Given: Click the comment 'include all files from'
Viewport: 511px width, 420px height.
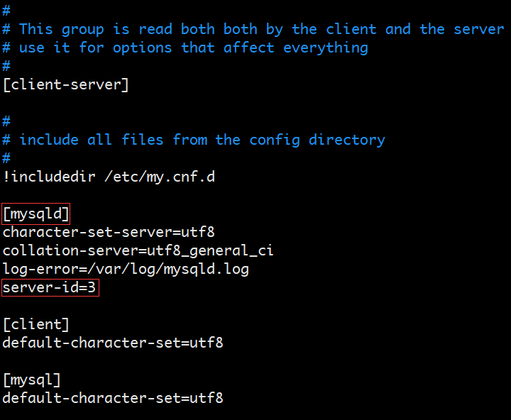Looking at the screenshot, I should coord(114,140).
